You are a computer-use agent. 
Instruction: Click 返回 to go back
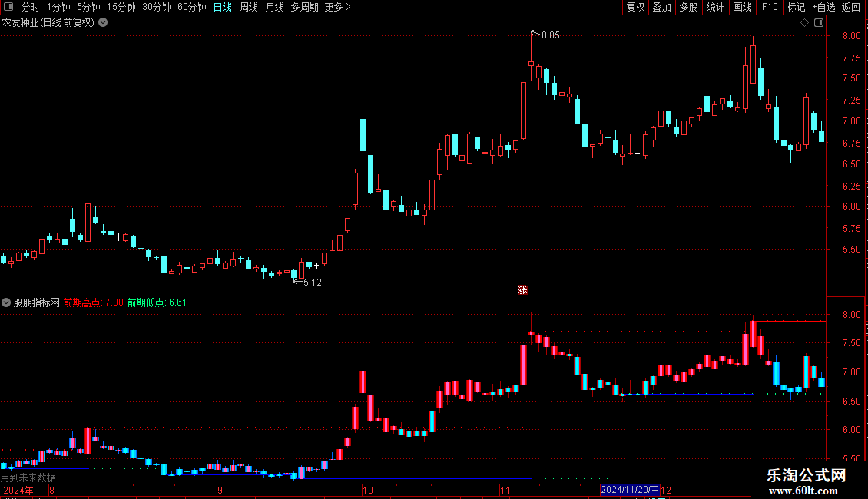(x=851, y=7)
